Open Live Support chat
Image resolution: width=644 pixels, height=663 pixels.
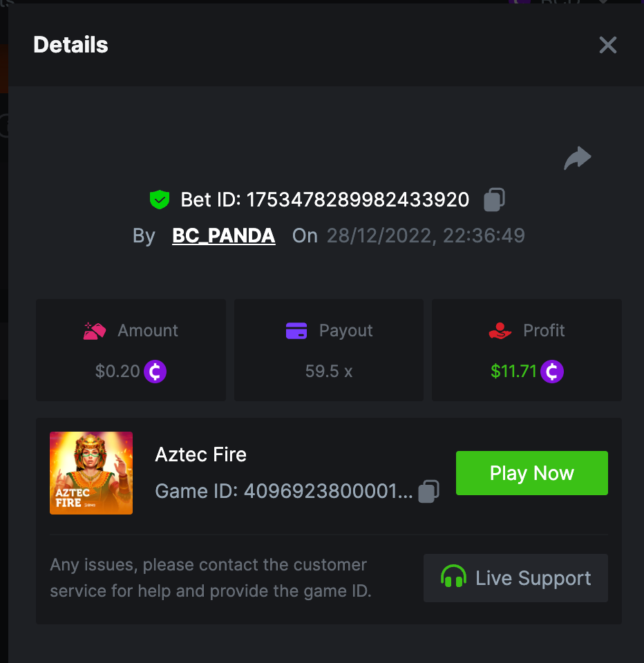(x=515, y=578)
